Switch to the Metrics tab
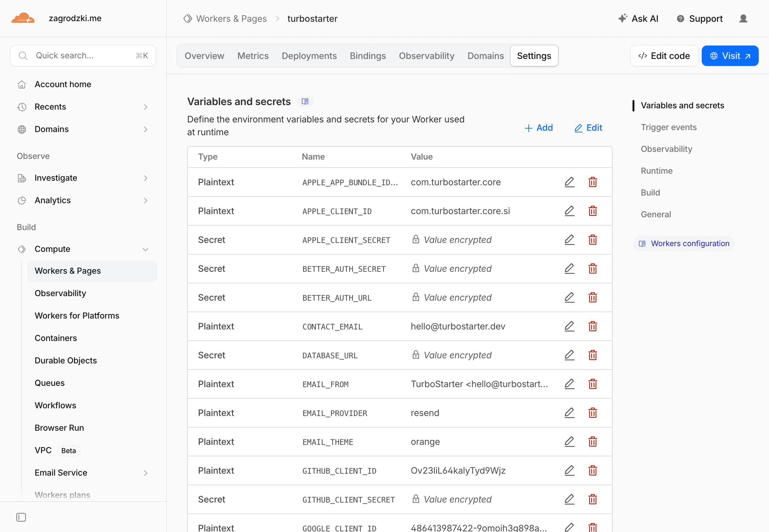This screenshot has width=769, height=532. tap(253, 56)
